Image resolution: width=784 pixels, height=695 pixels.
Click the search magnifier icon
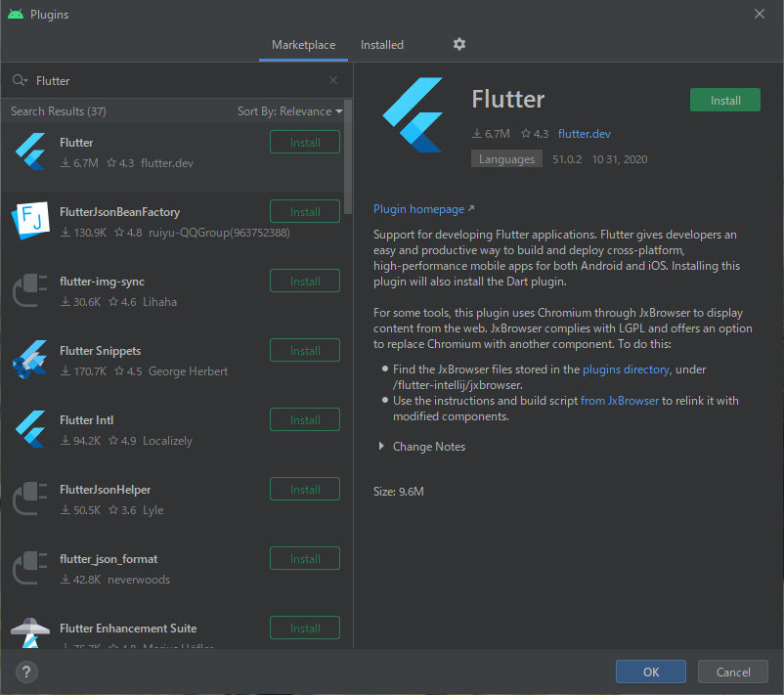coord(20,80)
